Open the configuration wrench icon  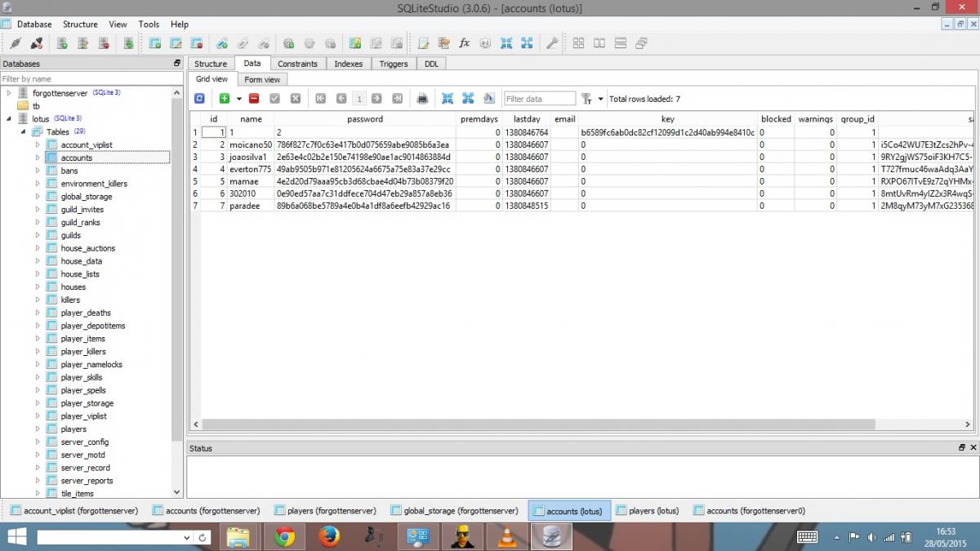[552, 43]
